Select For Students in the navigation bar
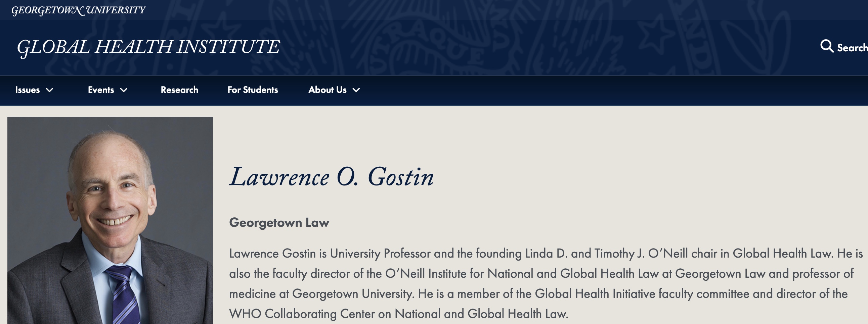Screen dimensions: 868x324 point(252,90)
